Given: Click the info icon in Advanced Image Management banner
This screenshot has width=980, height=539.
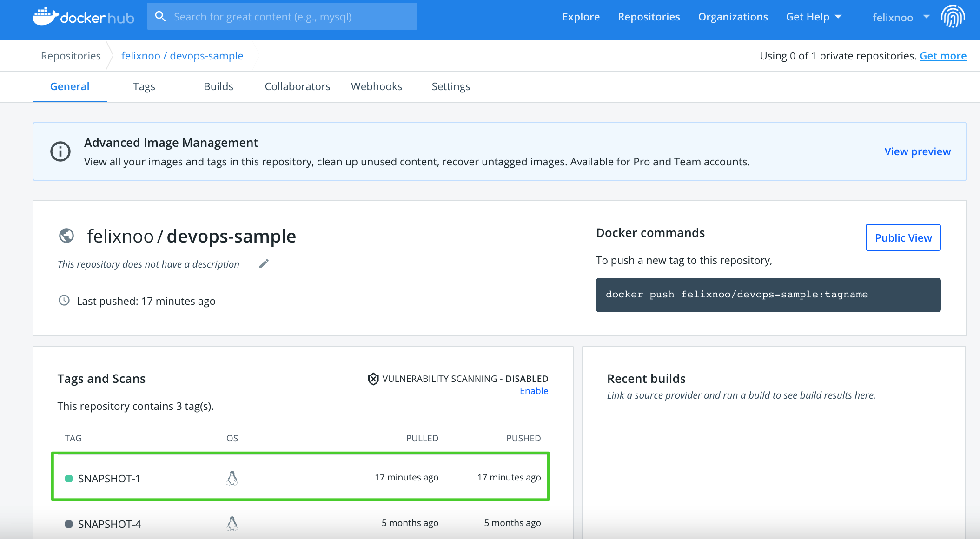Looking at the screenshot, I should tap(60, 151).
